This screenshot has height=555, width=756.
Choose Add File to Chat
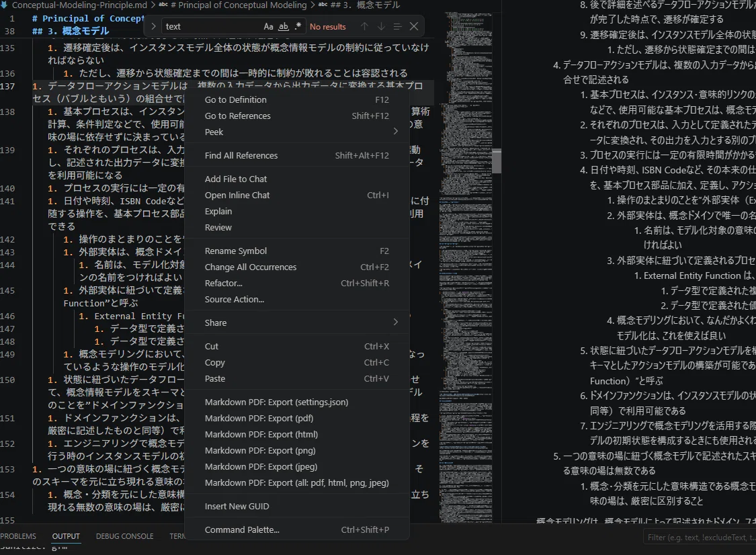(x=297, y=179)
